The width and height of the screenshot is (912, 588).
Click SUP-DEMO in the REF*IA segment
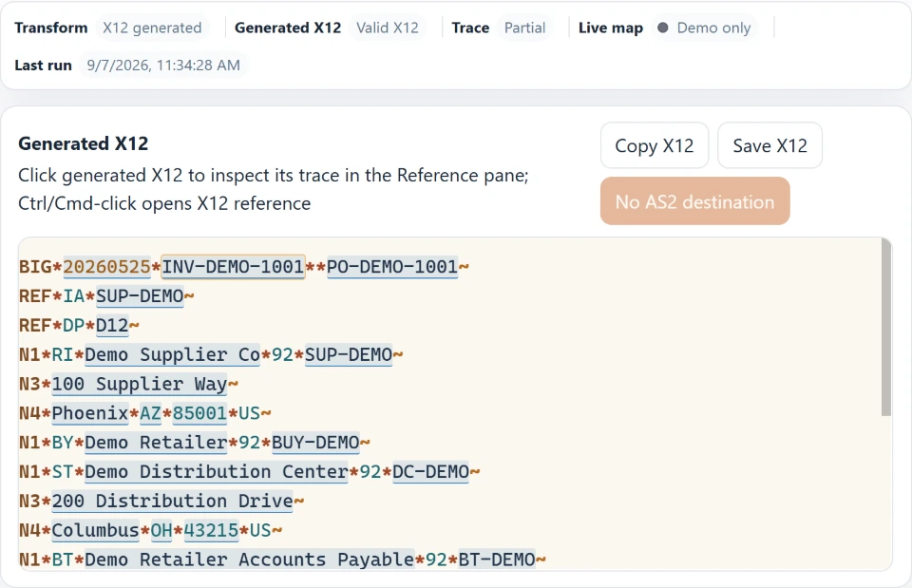(x=140, y=296)
